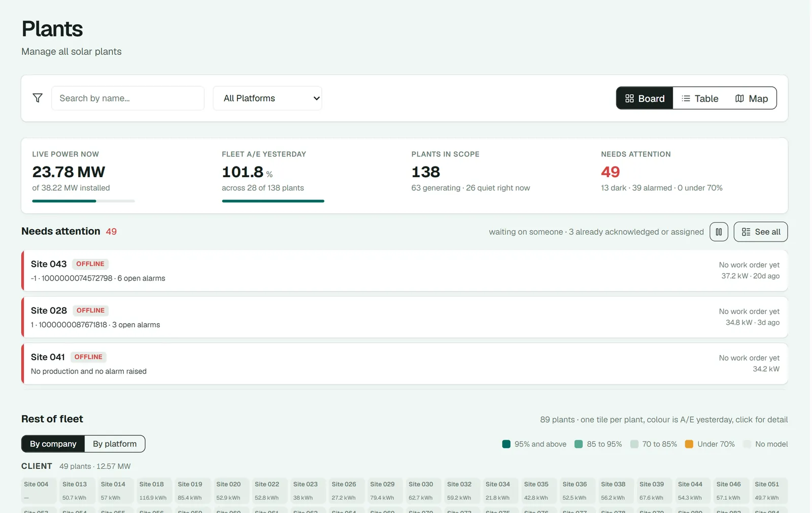
Task: Click "No work order yet" for Site 028
Action: pyautogui.click(x=749, y=312)
